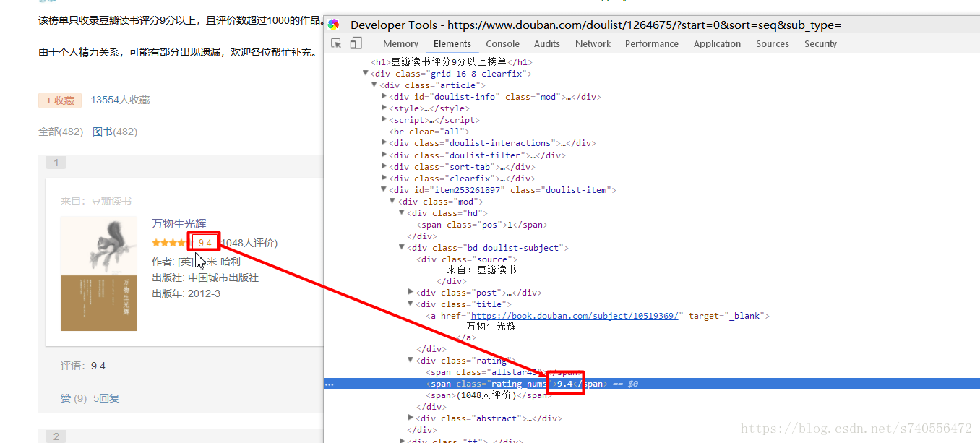The image size is (980, 443).
Task: Open the Application tab
Action: click(x=718, y=43)
